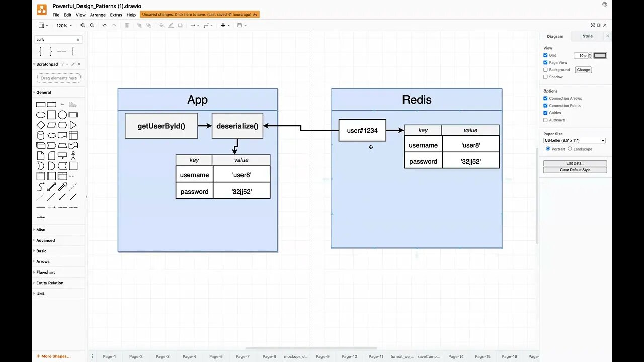Select the diamond shape in General
The height and width of the screenshot is (362, 644).
point(41,125)
